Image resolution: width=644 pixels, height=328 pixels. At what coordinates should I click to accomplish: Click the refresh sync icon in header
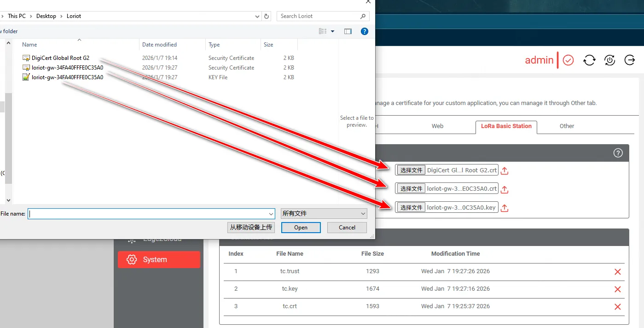coord(589,60)
